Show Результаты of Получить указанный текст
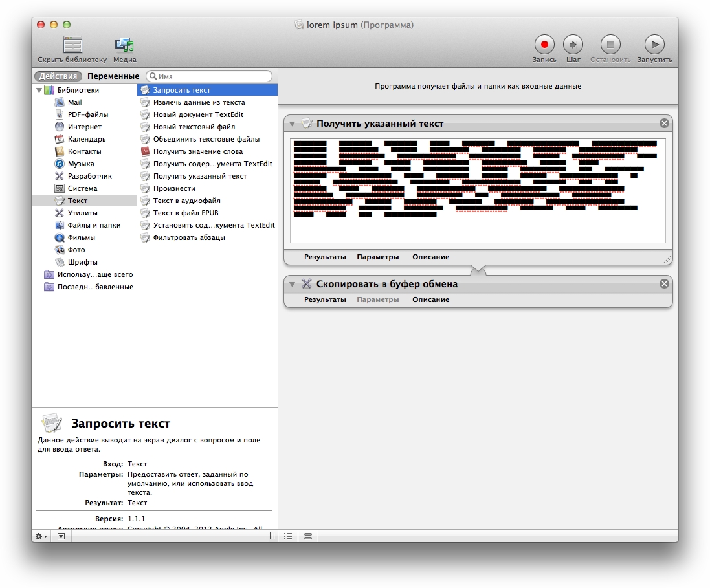The height and width of the screenshot is (588, 710). (325, 257)
